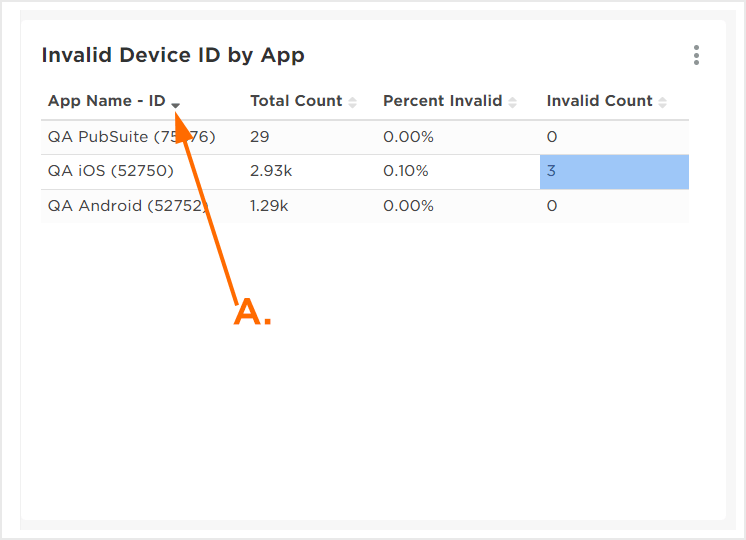This screenshot has width=746, height=540.
Task: Click the Invalid Count sort icon
Action: 662,102
